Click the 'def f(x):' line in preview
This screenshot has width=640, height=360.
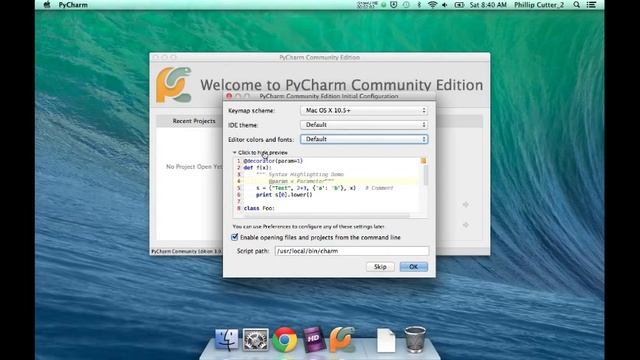pos(257,167)
